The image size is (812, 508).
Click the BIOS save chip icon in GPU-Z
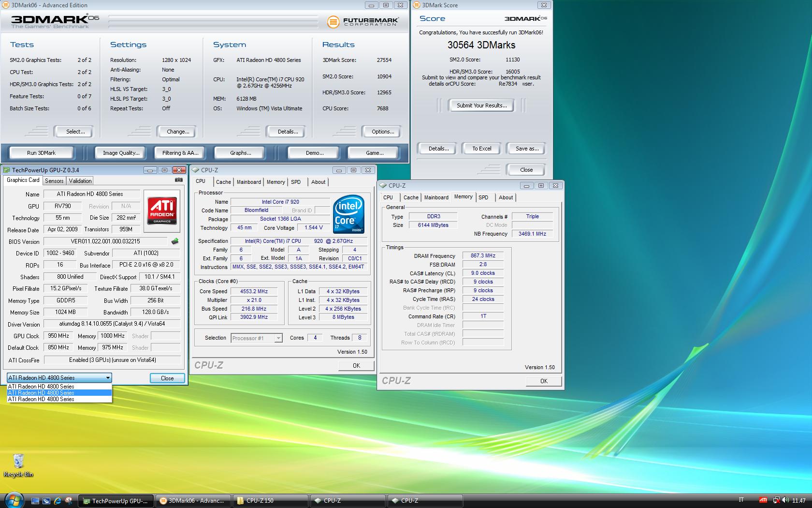[x=174, y=241]
